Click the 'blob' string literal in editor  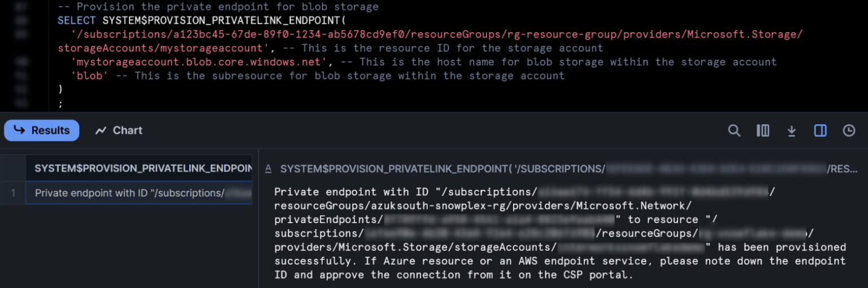tap(90, 76)
